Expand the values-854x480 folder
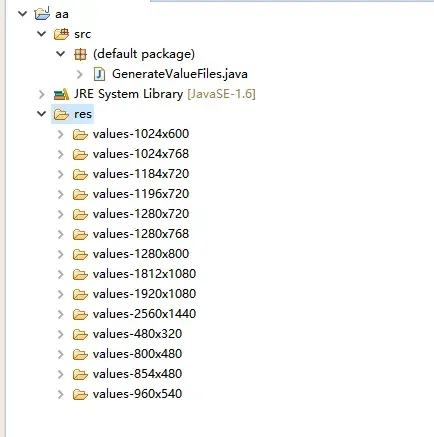Image resolution: width=434 pixels, height=437 pixels. [61, 374]
